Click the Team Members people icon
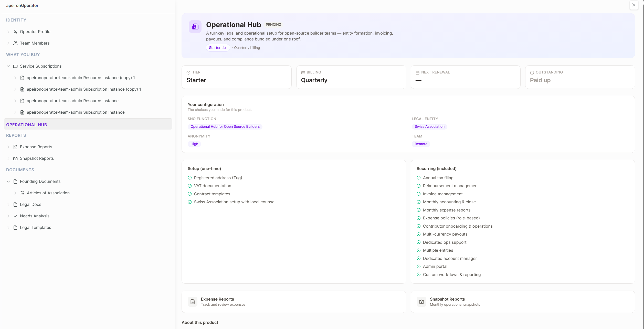This screenshot has width=644, height=329. 15,43
